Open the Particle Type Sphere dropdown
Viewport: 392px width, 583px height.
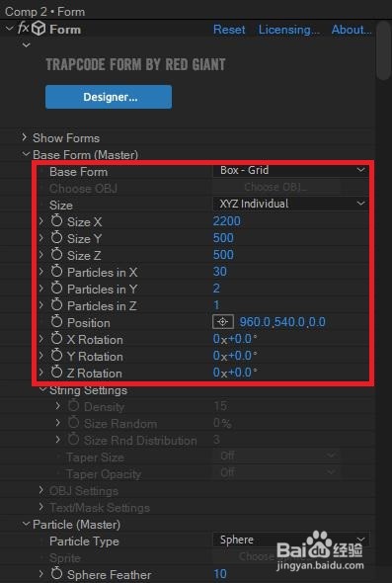290,540
